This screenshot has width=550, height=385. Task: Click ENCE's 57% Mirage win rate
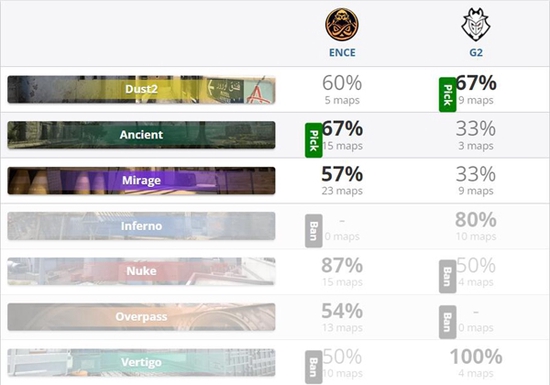point(342,174)
